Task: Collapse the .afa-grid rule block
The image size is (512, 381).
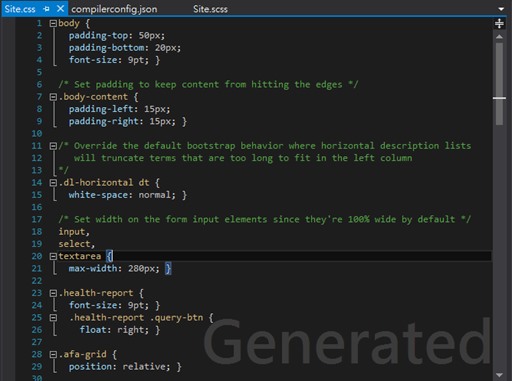Action: pyautogui.click(x=53, y=354)
